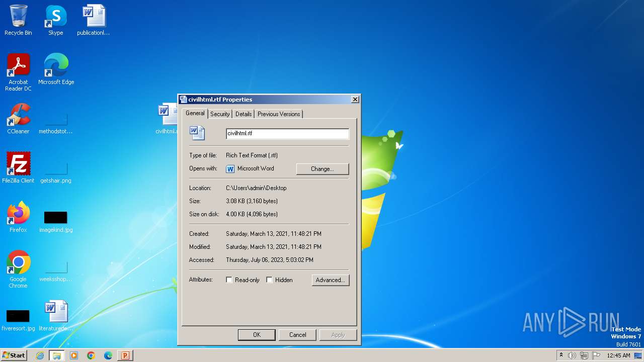Open PowerPoint from the taskbar
Viewport: 644px width, 362px height.
125,355
